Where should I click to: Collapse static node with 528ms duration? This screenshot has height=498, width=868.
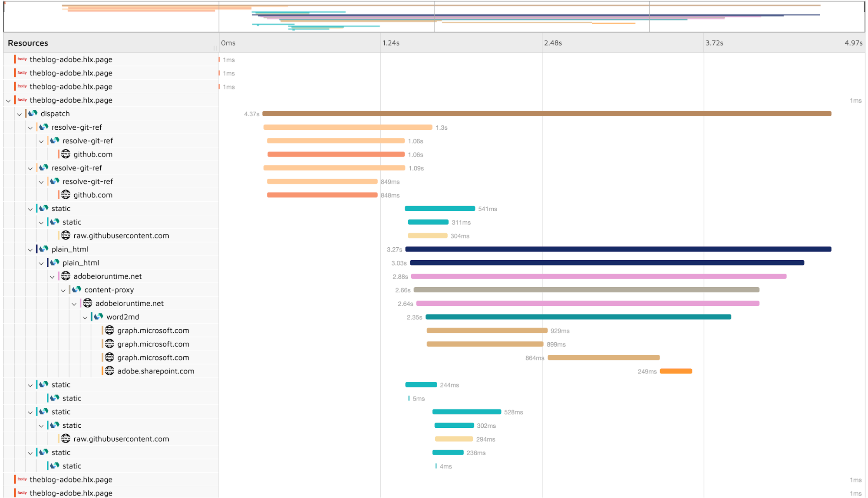click(x=30, y=412)
